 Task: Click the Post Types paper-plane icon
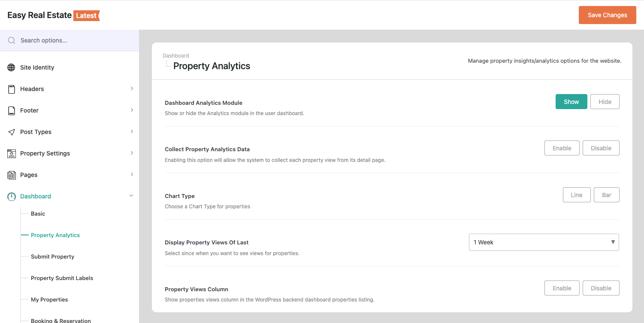[x=12, y=132]
